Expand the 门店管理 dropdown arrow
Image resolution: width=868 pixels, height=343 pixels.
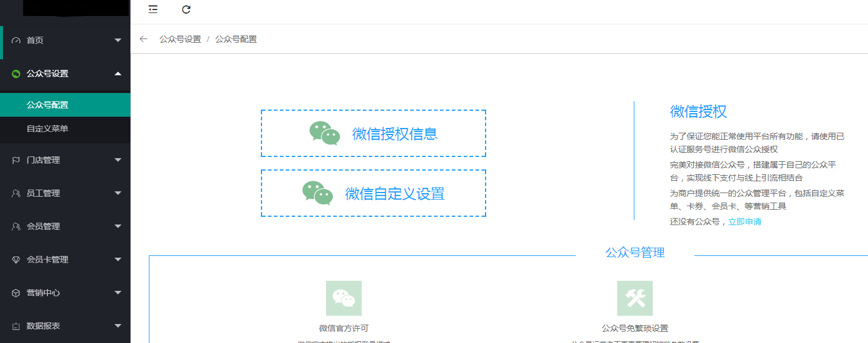pos(118,160)
